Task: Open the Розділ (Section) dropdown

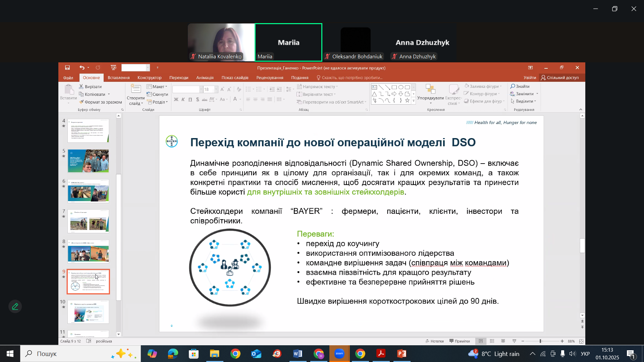Action: (157, 102)
